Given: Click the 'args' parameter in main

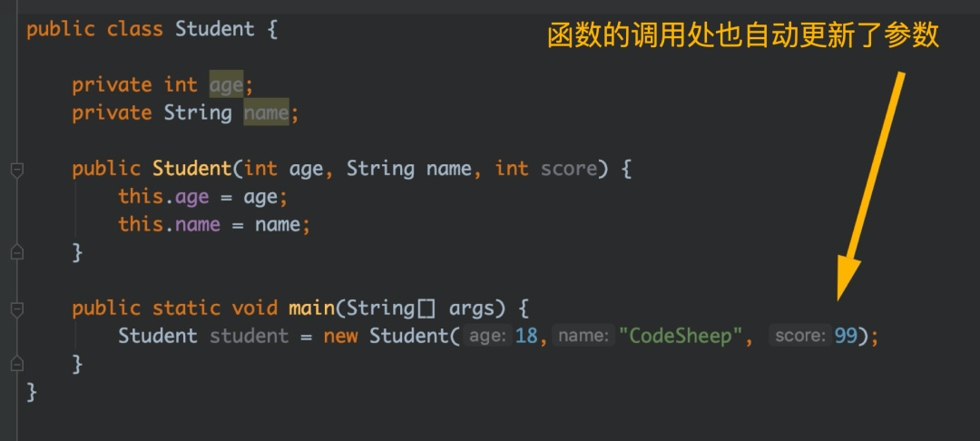Looking at the screenshot, I should (x=472, y=309).
